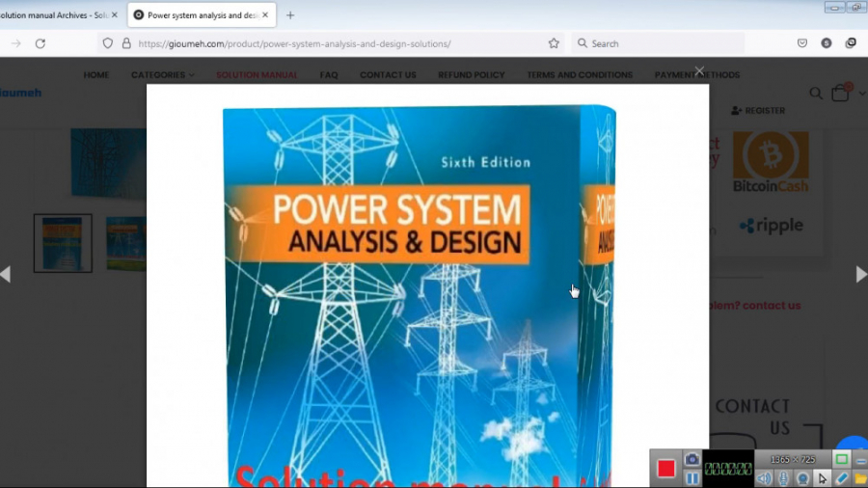Open TERMS AND CONDITIONS page
This screenshot has height=488, width=868.
(580, 74)
